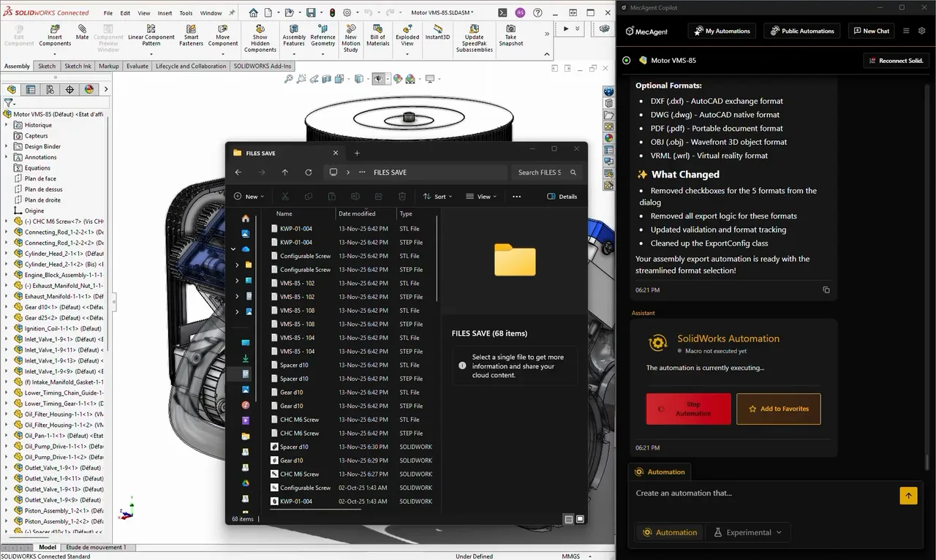Screen dimensions: 936x560
Task: Open Assembly Features tool
Action: click(294, 37)
